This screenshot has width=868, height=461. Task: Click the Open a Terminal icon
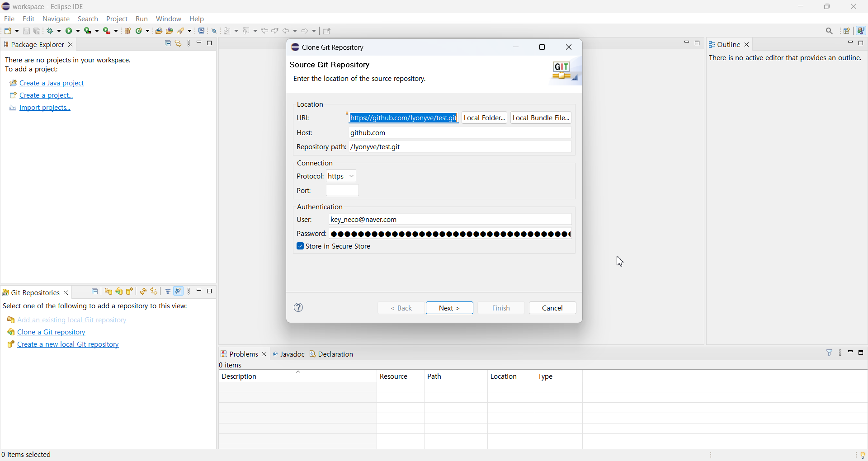point(202,31)
